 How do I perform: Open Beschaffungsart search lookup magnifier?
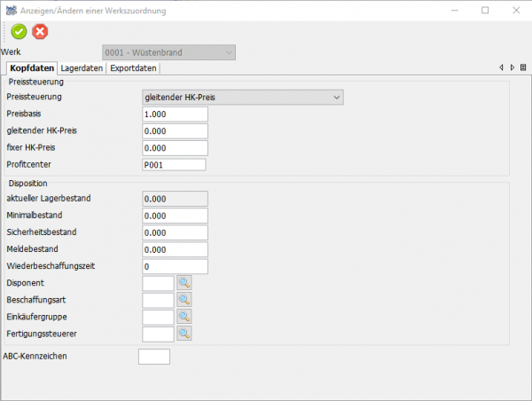tap(184, 300)
